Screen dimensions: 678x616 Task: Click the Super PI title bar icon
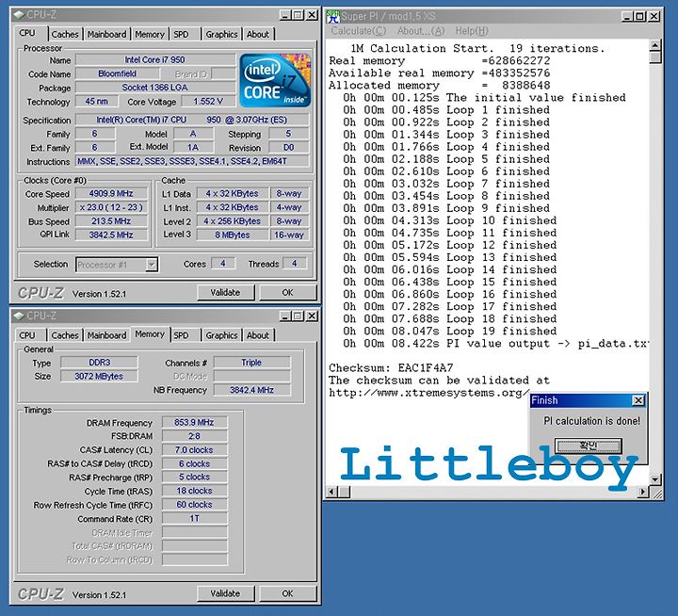333,16
